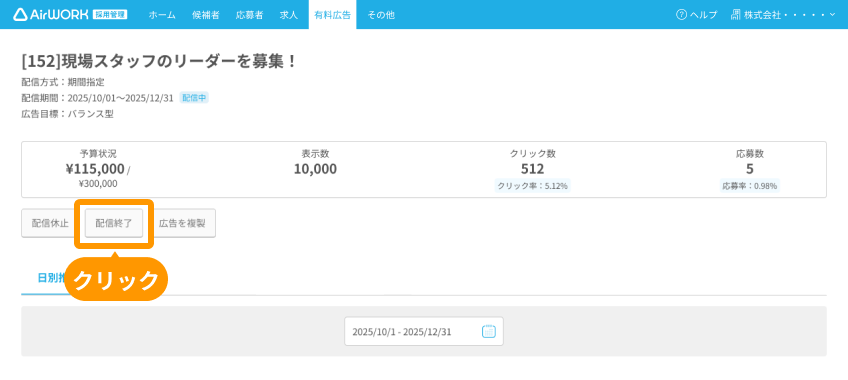Open the calendar icon in date field
The height and width of the screenshot is (380, 848).
pyautogui.click(x=488, y=331)
